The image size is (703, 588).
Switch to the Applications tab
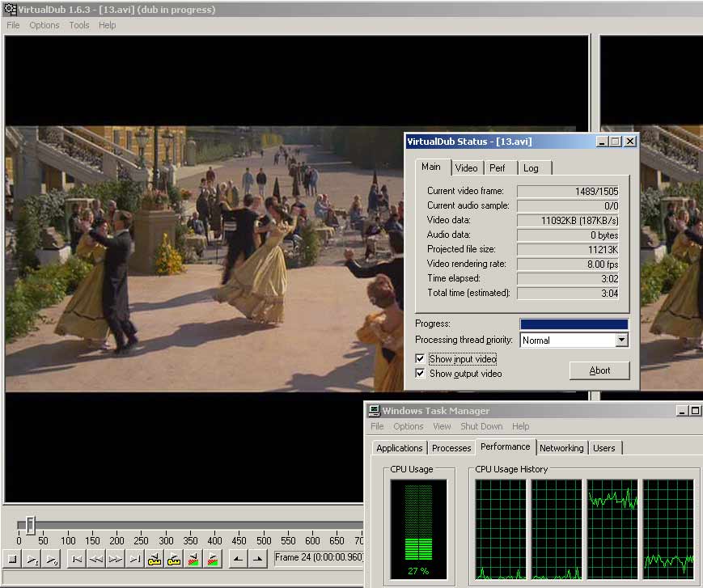pos(400,448)
